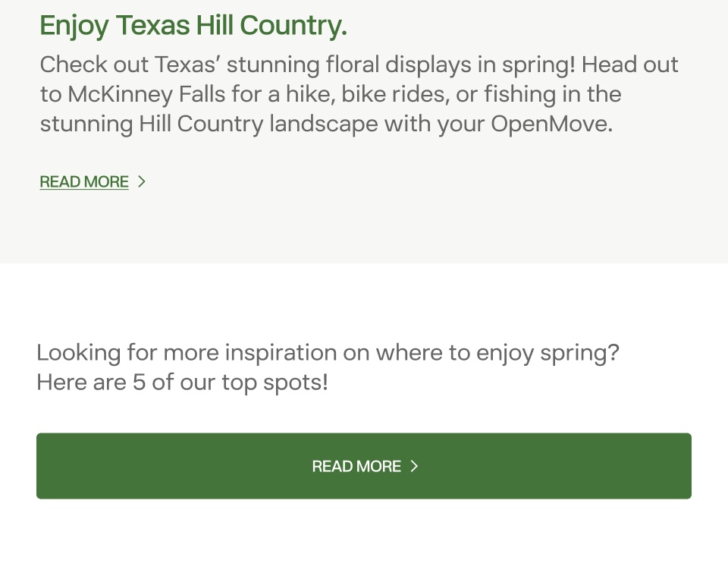728x570 pixels.
Task: Open the underlined READ MORE link
Action: tap(84, 182)
